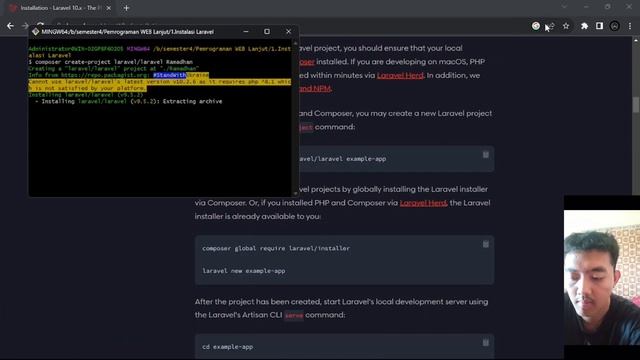Close the MINGW64 terminal window
Viewport: 640px width, 360px height.
tap(289, 31)
